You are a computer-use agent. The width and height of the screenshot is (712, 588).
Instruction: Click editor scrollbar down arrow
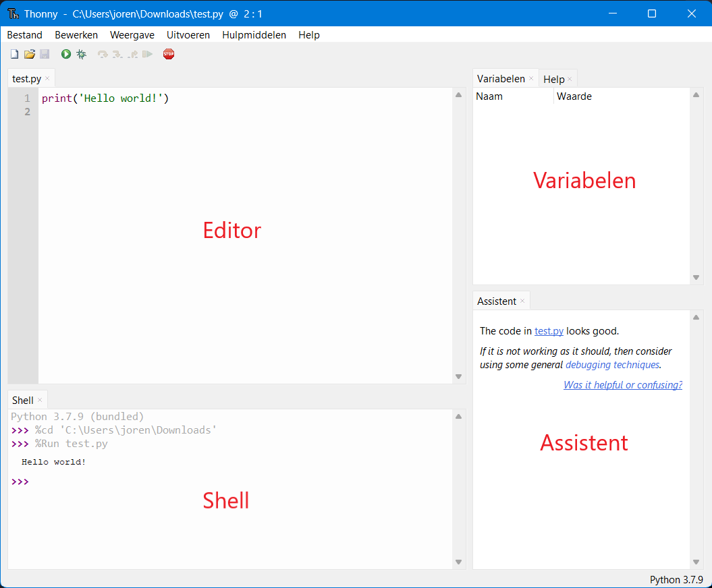click(x=459, y=376)
